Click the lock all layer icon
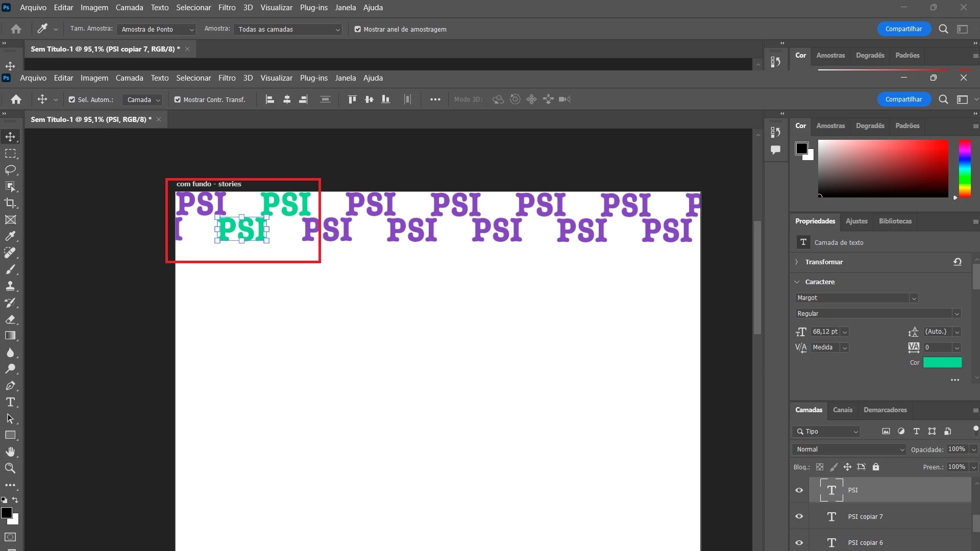 click(x=876, y=467)
